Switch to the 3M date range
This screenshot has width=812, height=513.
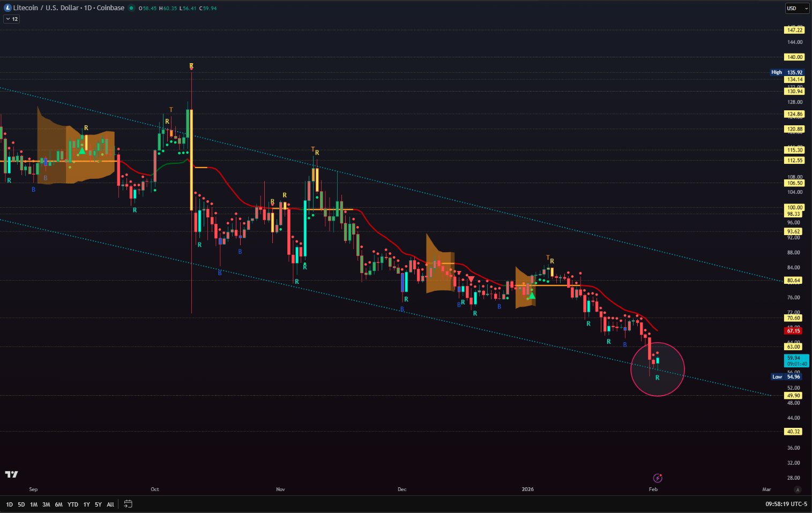click(x=46, y=504)
